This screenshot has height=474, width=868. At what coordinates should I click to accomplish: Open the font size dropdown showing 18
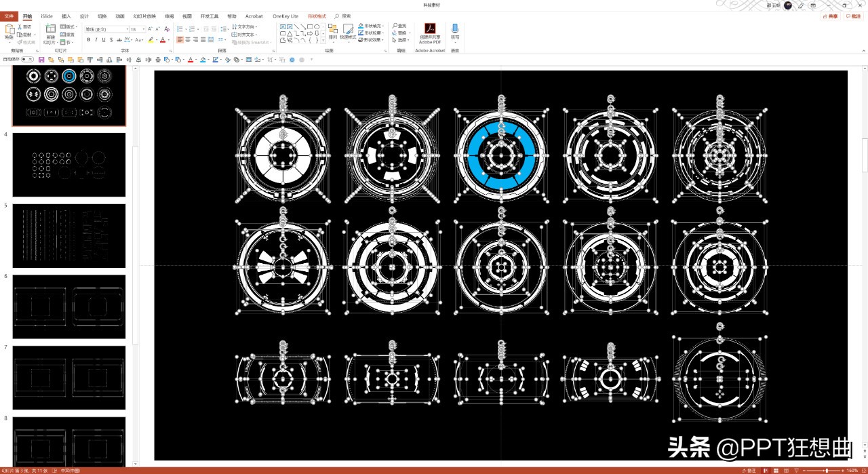point(143,29)
